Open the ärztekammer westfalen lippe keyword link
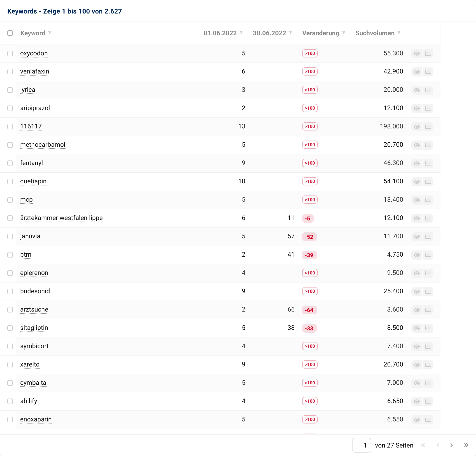Image resolution: width=476 pixels, height=456 pixels. pyautogui.click(x=61, y=218)
